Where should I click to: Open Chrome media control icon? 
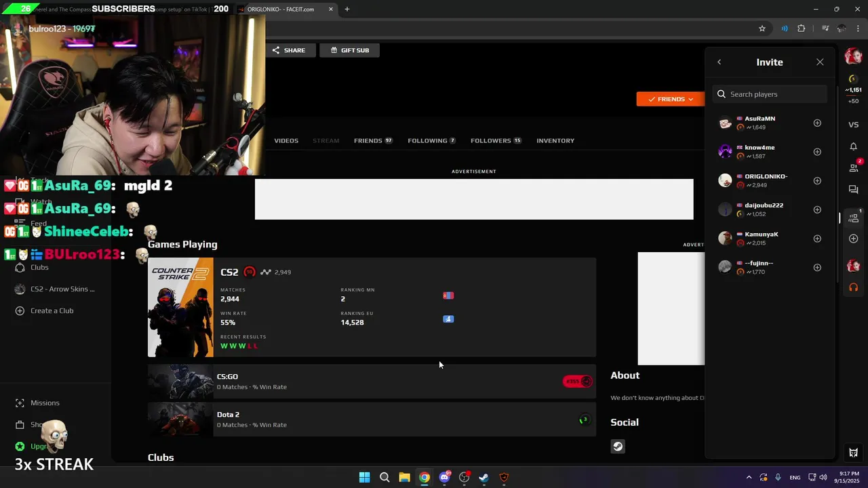[825, 28]
